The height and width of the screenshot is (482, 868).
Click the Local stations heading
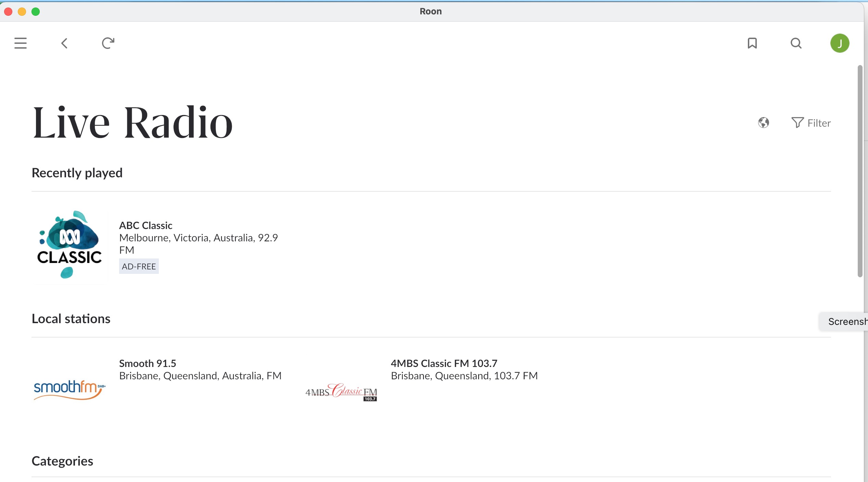[x=71, y=318]
